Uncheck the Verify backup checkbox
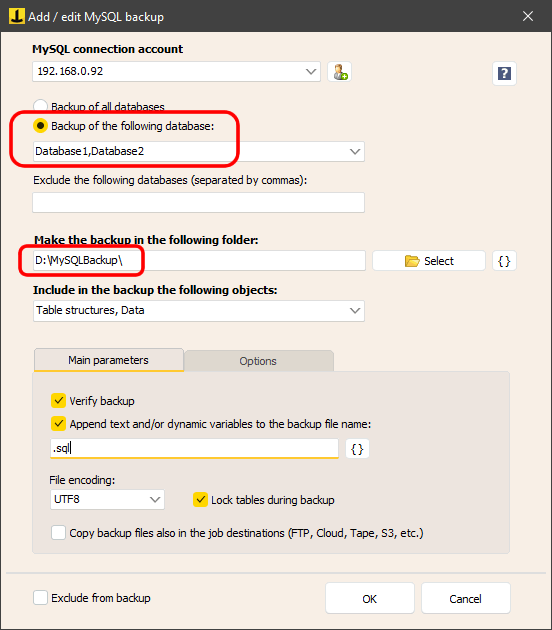552x630 pixels. (58, 401)
